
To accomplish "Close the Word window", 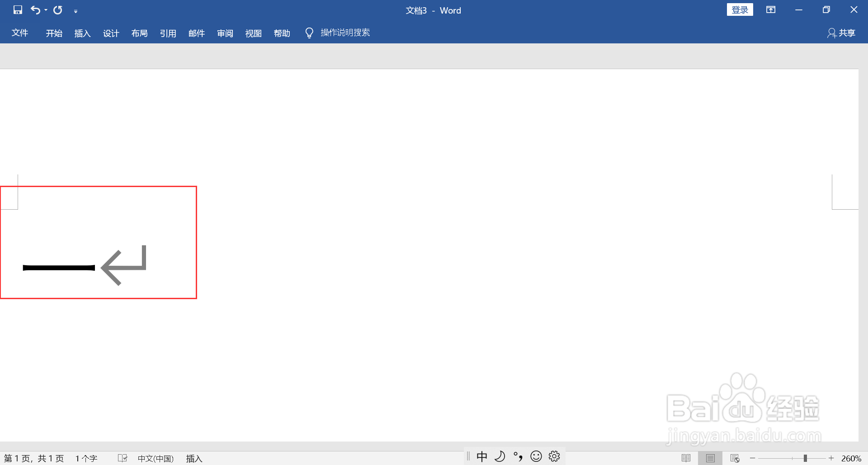I will [x=854, y=9].
